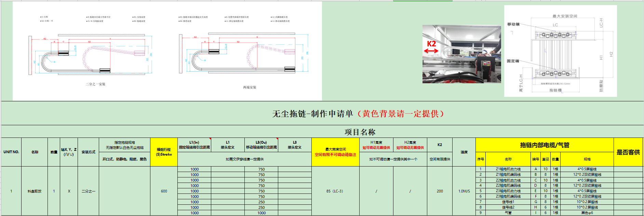
Task: Click the 信号线2 cable name cell
Action: pyautogui.click(x=508, y=207)
